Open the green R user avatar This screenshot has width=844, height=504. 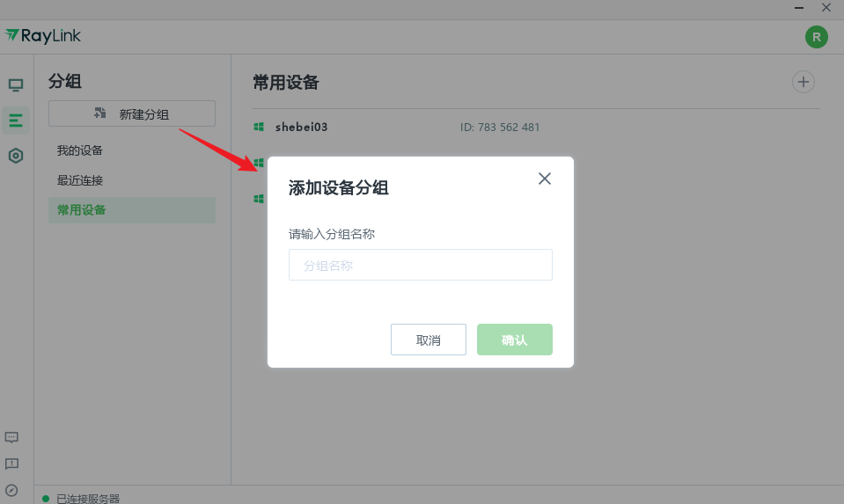pos(817,37)
